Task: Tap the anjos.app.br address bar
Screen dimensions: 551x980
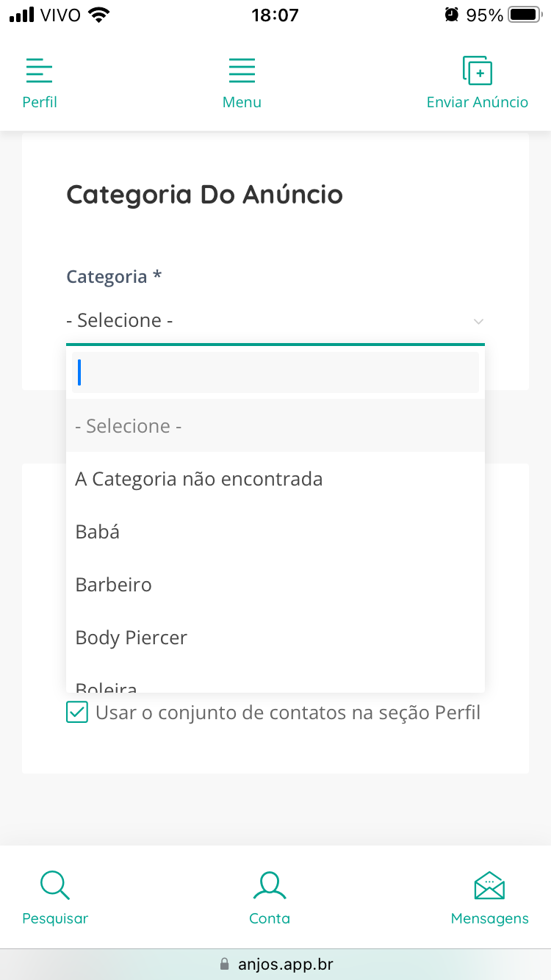Action: [x=285, y=964]
